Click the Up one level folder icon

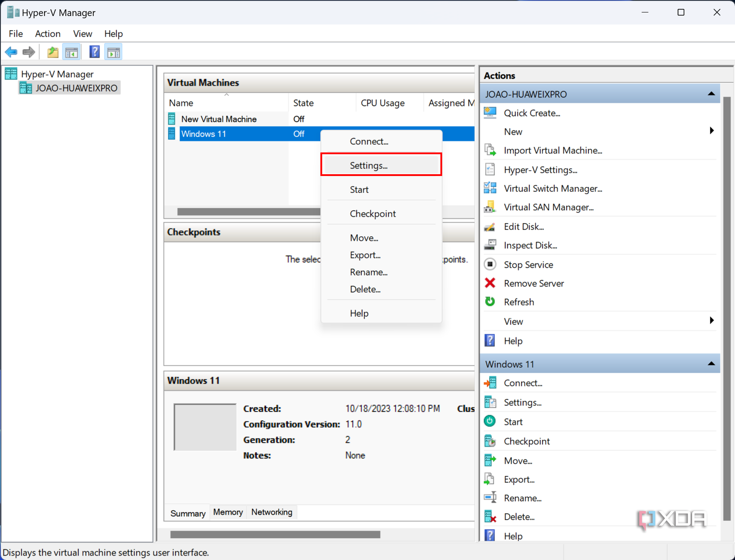pos(53,52)
